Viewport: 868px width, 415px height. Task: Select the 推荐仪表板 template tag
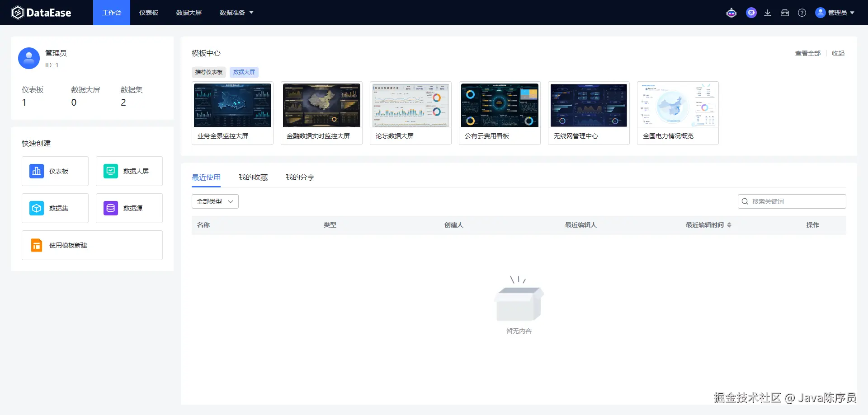click(x=209, y=72)
